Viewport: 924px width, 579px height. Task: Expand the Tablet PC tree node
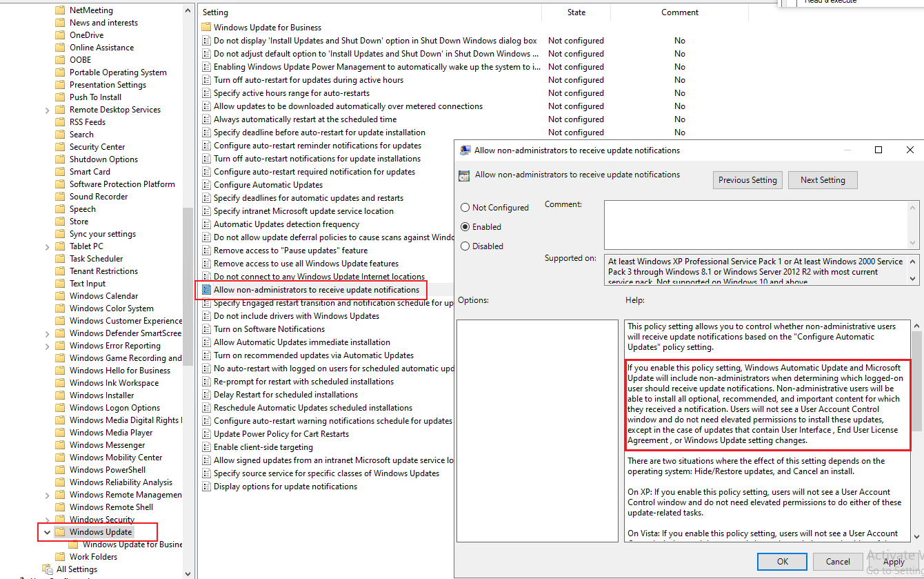click(x=47, y=246)
